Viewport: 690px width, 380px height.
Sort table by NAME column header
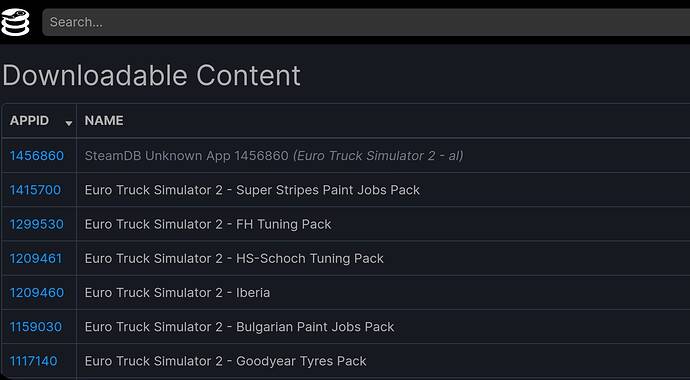tap(104, 121)
